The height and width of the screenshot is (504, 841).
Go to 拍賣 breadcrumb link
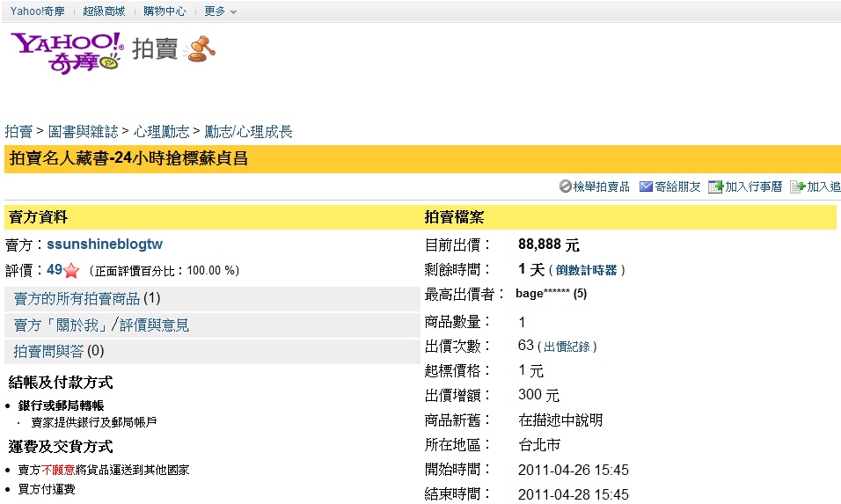click(x=18, y=131)
